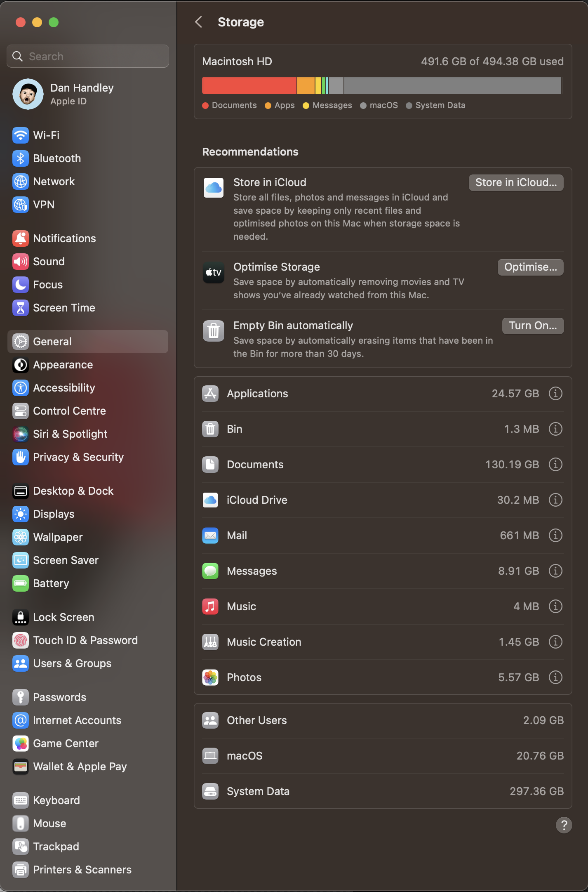Click the Touch ID fingerprint icon
Viewport: 588px width, 892px height.
click(x=20, y=640)
